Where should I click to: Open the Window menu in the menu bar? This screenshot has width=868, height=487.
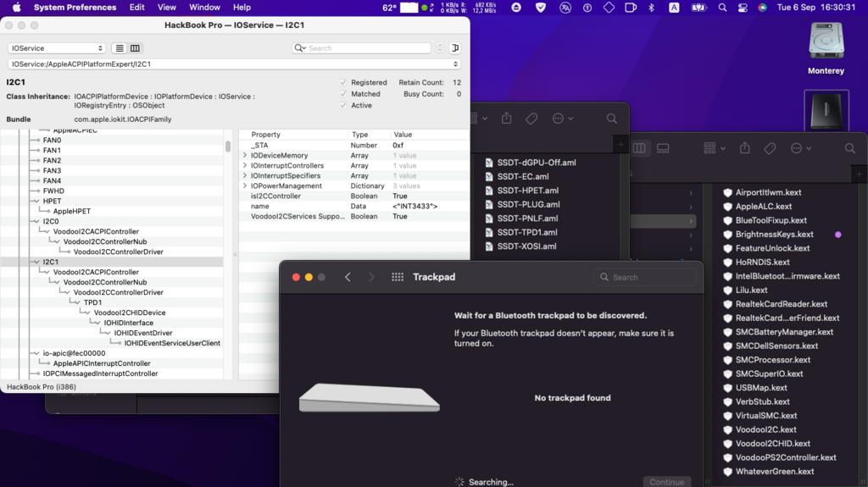tap(204, 8)
